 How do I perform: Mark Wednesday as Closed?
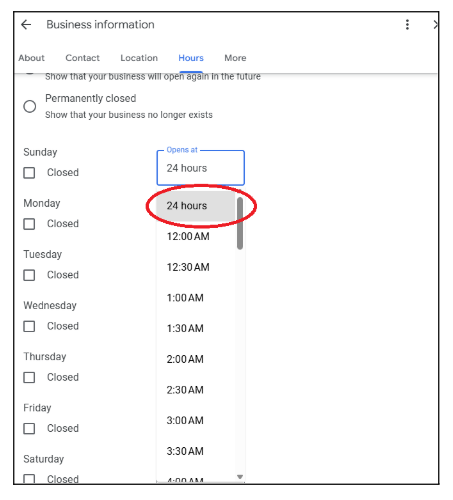[x=29, y=326]
